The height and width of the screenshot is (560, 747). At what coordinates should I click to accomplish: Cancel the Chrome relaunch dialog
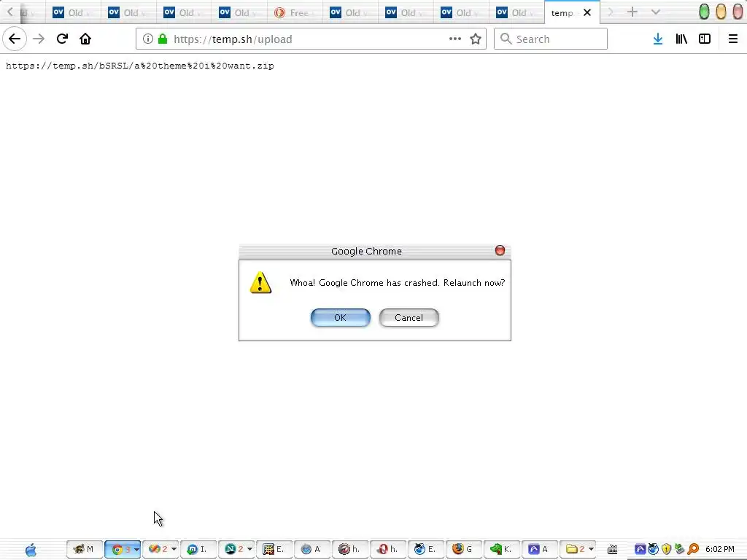click(x=409, y=318)
